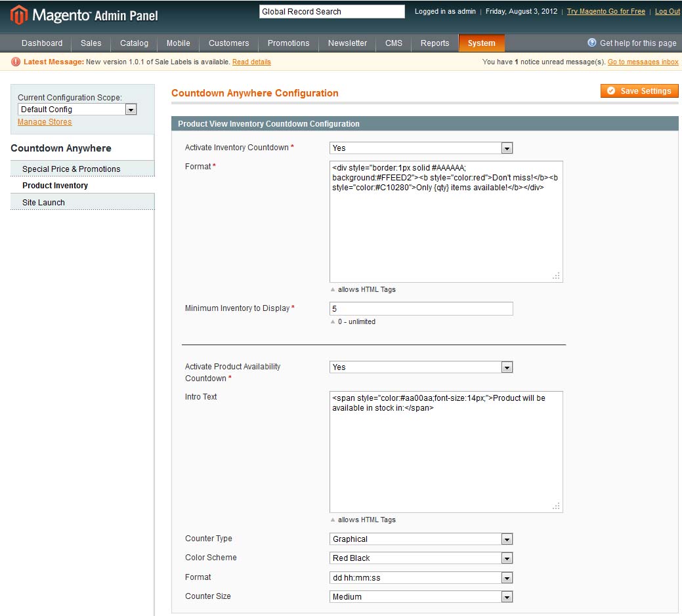Open the Counter Type dropdown
Image resolution: width=682 pixels, height=616 pixels.
point(421,539)
